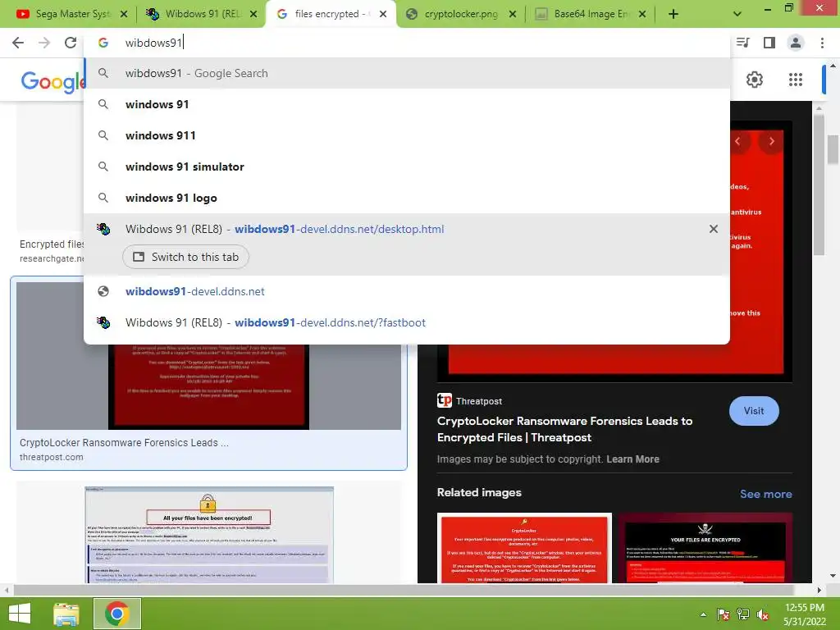Open the wibdows91-devel.ddns.net suggestion
840x630 pixels.
(x=407, y=291)
